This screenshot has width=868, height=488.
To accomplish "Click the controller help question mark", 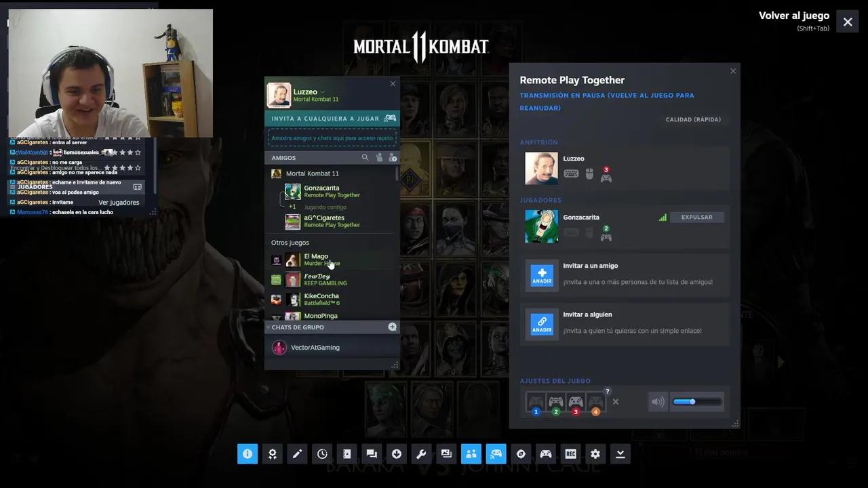I will point(608,391).
